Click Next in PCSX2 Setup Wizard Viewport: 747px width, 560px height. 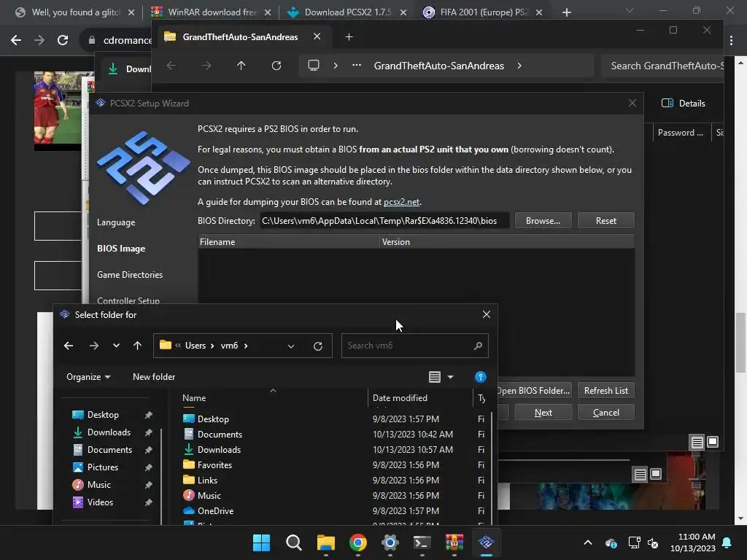point(543,413)
